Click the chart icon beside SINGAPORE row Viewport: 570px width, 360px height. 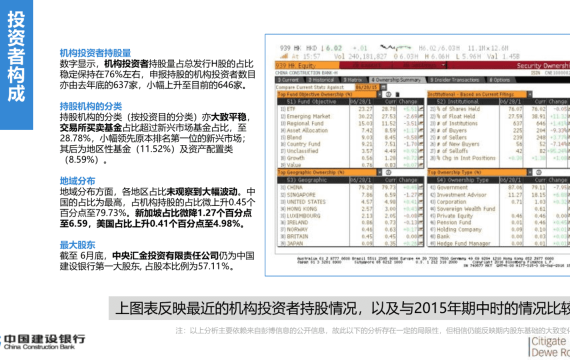pos(421,195)
